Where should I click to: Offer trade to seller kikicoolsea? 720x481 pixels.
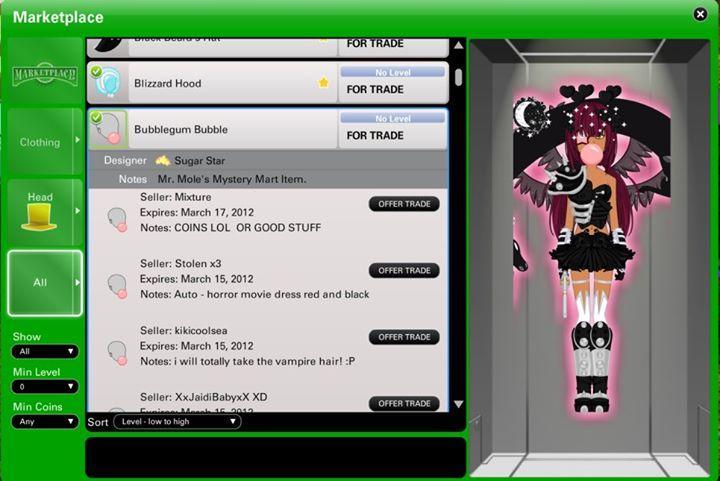tap(404, 337)
